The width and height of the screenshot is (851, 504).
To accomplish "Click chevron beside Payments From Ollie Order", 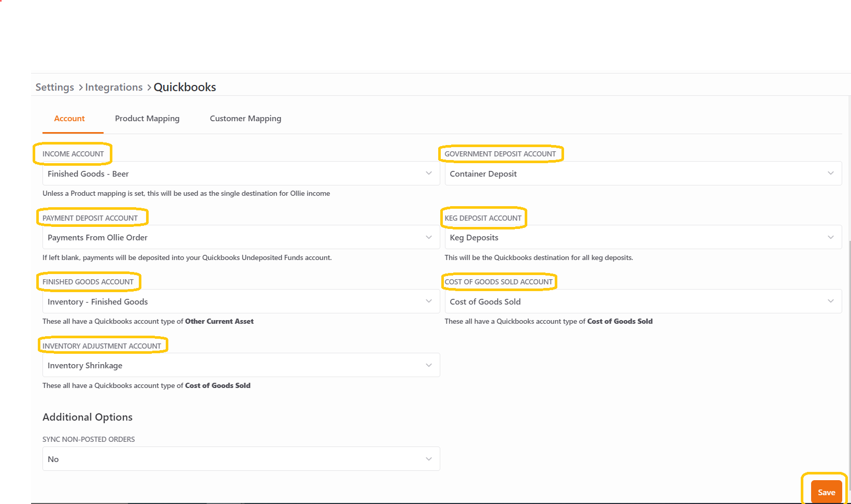I will (x=429, y=237).
